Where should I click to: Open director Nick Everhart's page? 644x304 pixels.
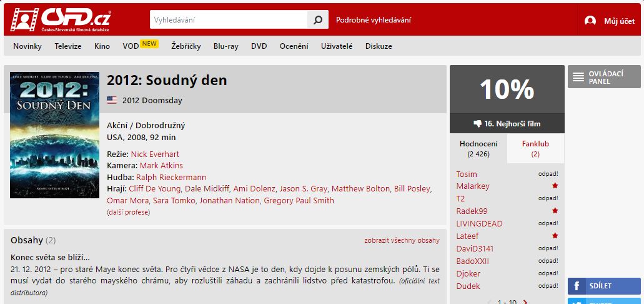(155, 155)
